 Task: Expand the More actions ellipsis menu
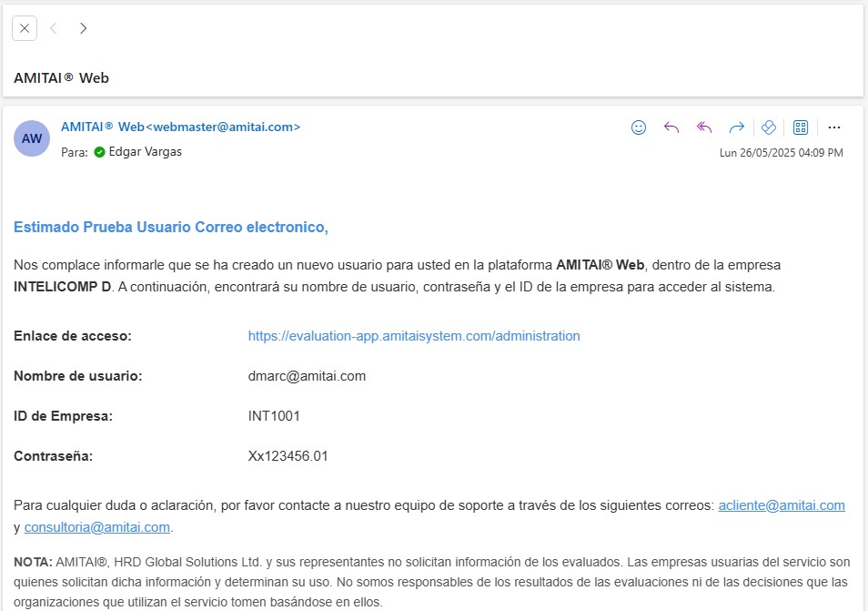834,127
